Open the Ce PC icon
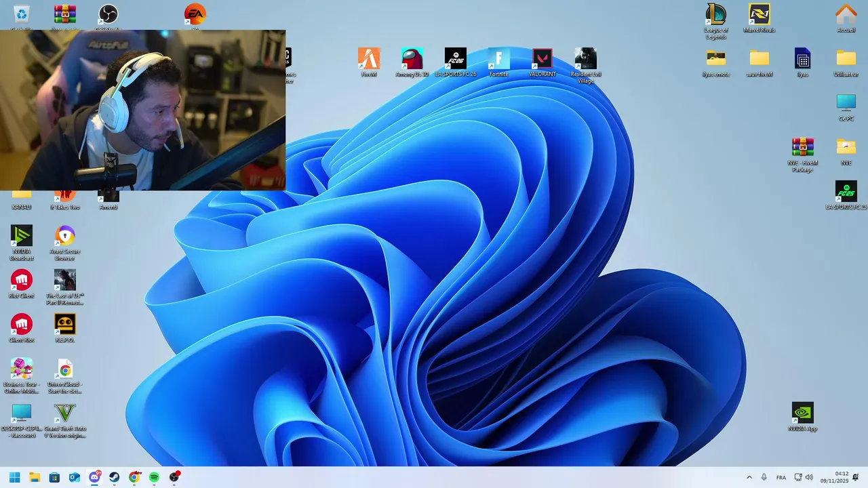 846,106
